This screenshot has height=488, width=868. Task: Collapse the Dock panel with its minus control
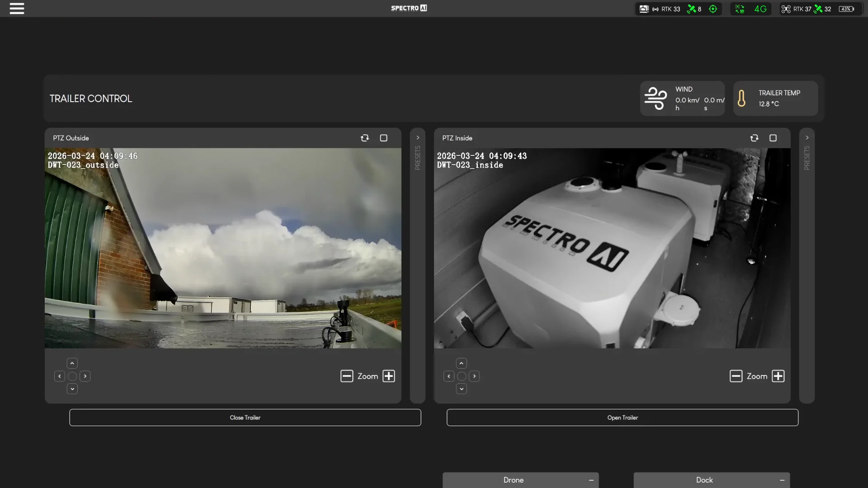[781, 480]
